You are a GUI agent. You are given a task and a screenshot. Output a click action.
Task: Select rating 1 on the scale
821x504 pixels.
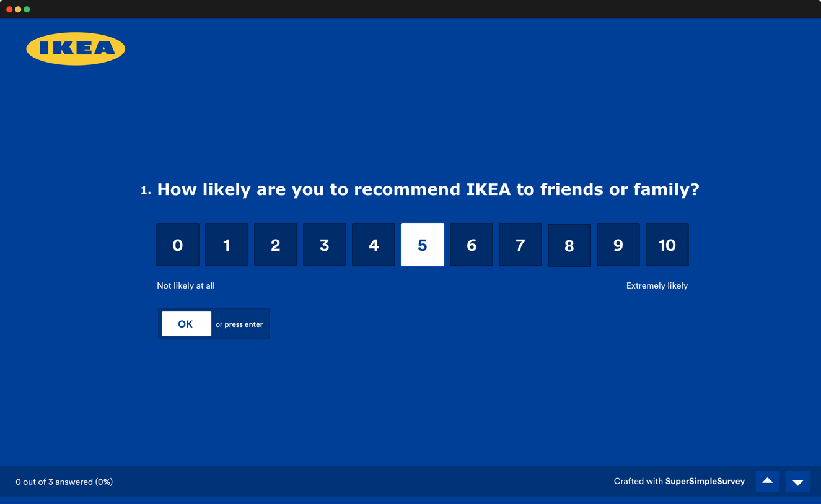[227, 245]
